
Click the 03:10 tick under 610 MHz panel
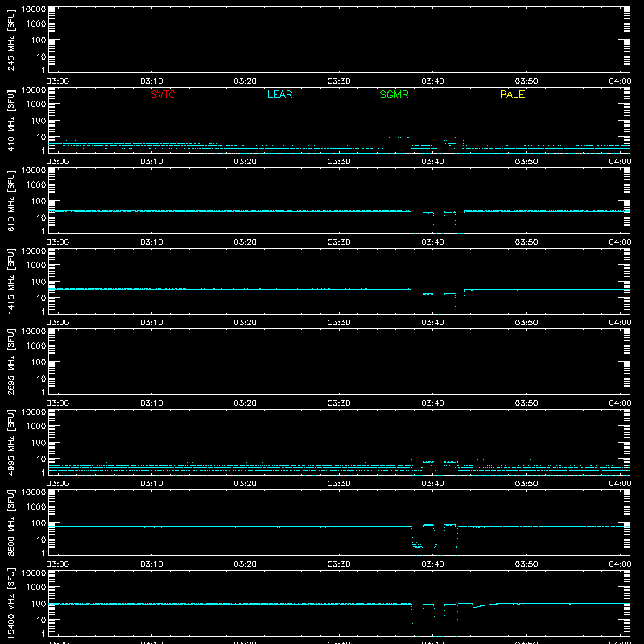(x=151, y=242)
